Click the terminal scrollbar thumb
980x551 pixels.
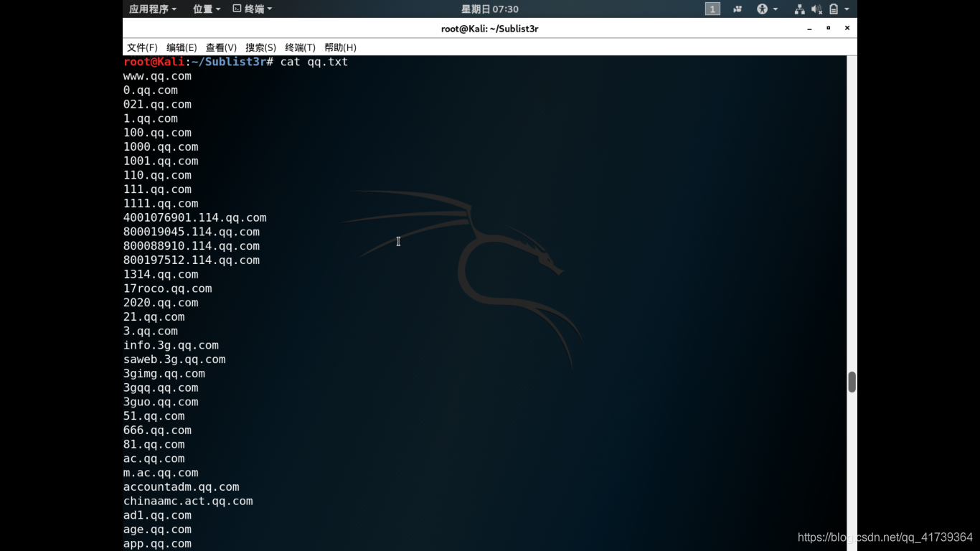(x=852, y=382)
